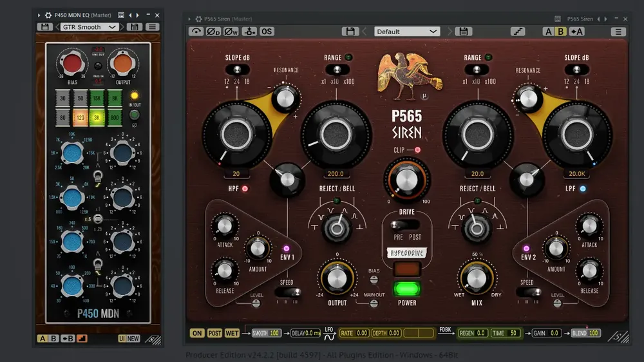Copy to A with the arrow-A button
Viewport: 644px width, 362px height.
click(x=576, y=32)
